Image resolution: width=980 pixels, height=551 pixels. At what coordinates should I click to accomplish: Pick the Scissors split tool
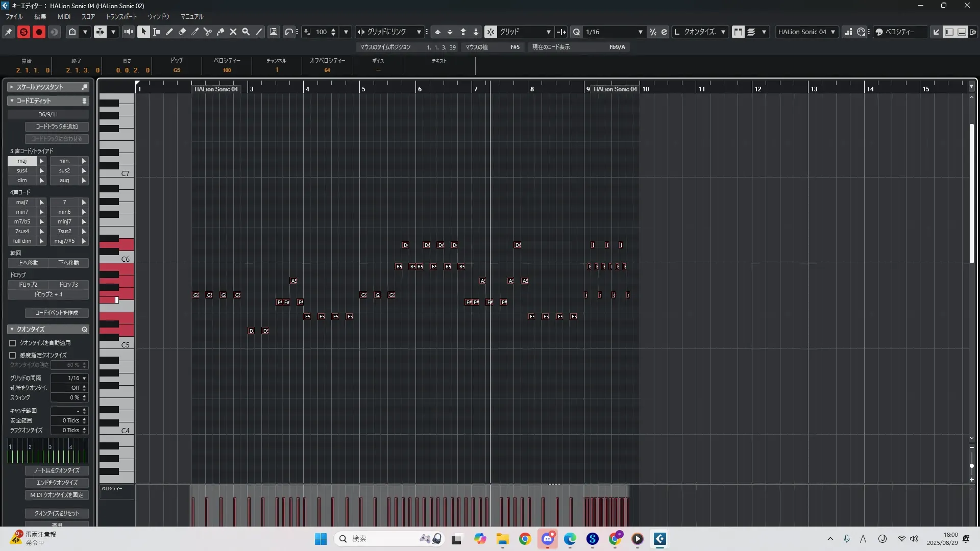coord(208,32)
